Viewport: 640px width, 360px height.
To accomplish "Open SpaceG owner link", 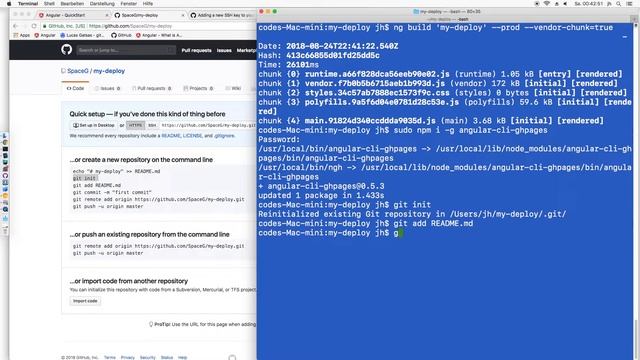I will [78, 71].
